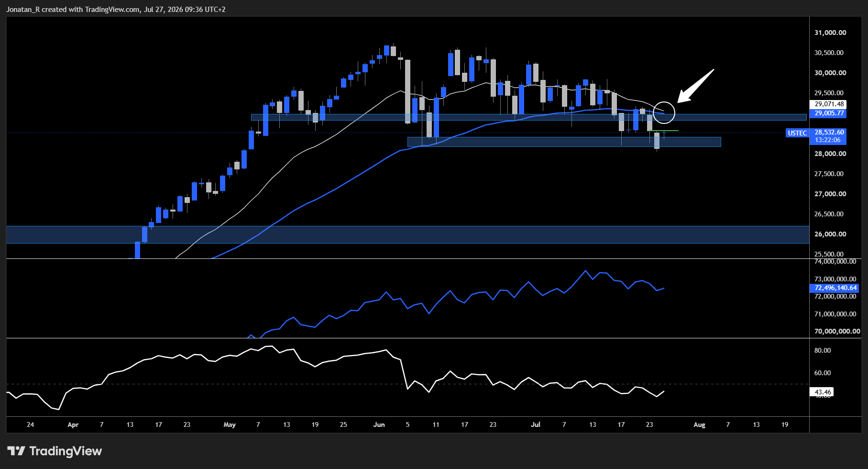Select the short green horizontal line

664,131
